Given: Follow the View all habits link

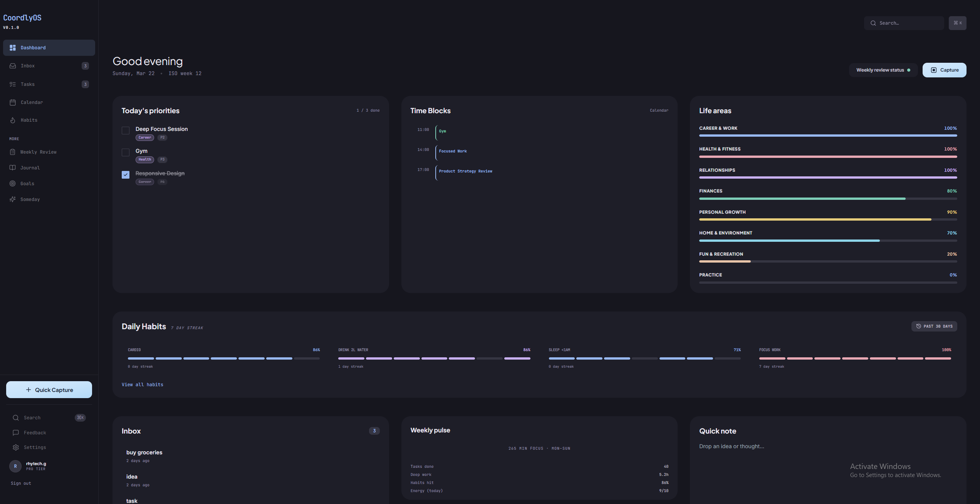Looking at the screenshot, I should pyautogui.click(x=142, y=384).
